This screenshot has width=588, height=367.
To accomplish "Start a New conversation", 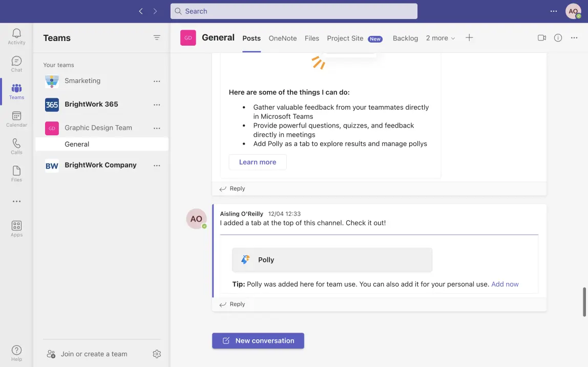I will tap(258, 340).
